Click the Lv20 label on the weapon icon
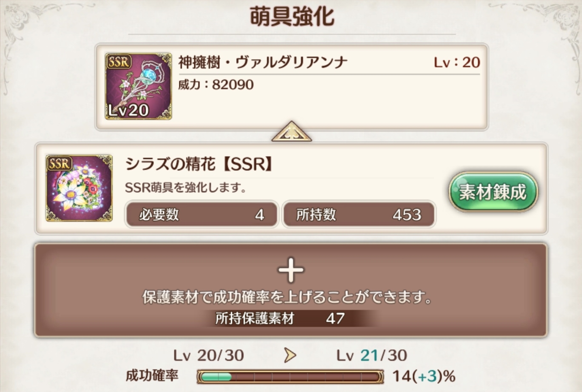The width and height of the screenshot is (582, 392). [x=128, y=110]
